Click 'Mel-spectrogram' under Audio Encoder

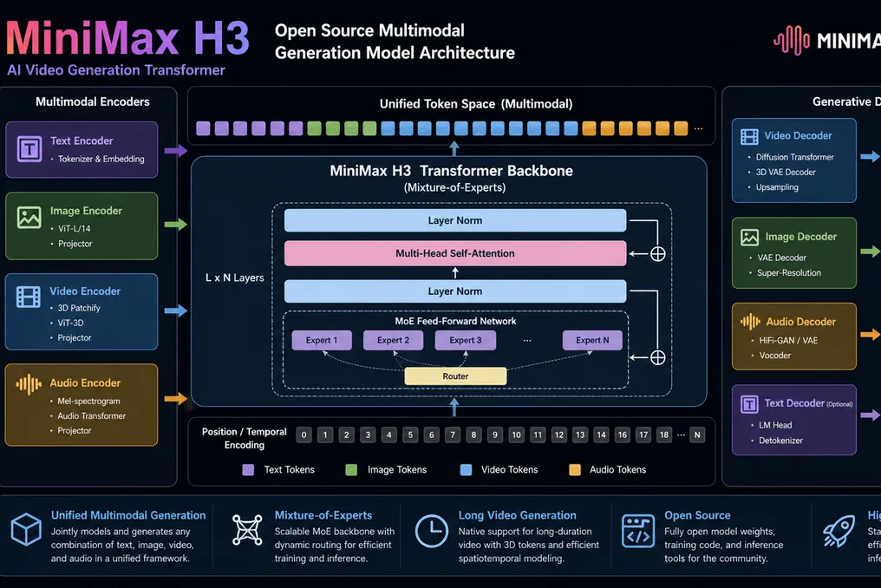[x=88, y=401]
